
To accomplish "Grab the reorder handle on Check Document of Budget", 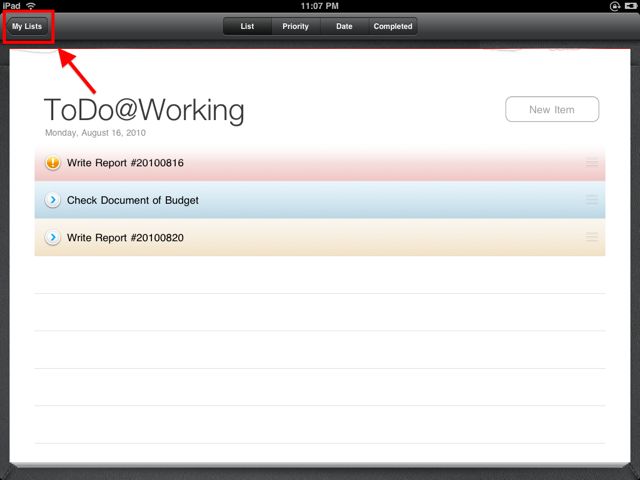I will tap(592, 200).
